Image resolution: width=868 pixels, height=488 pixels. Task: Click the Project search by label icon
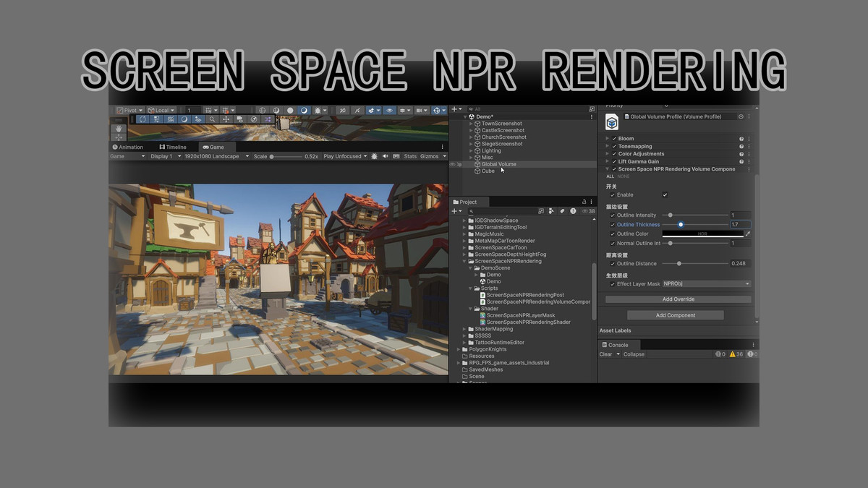pos(561,211)
